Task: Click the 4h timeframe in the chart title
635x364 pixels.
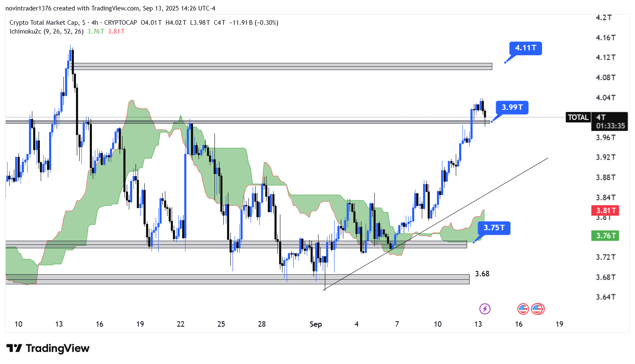Action: (x=95, y=23)
